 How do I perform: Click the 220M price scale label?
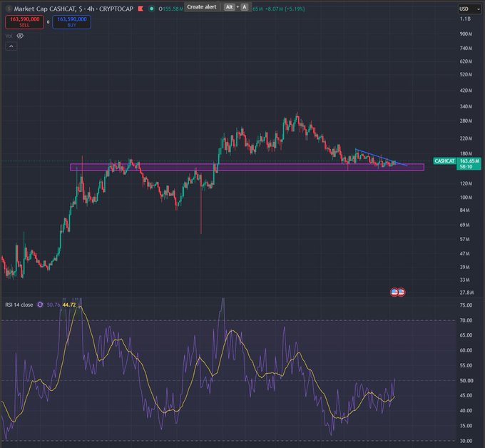click(x=466, y=138)
